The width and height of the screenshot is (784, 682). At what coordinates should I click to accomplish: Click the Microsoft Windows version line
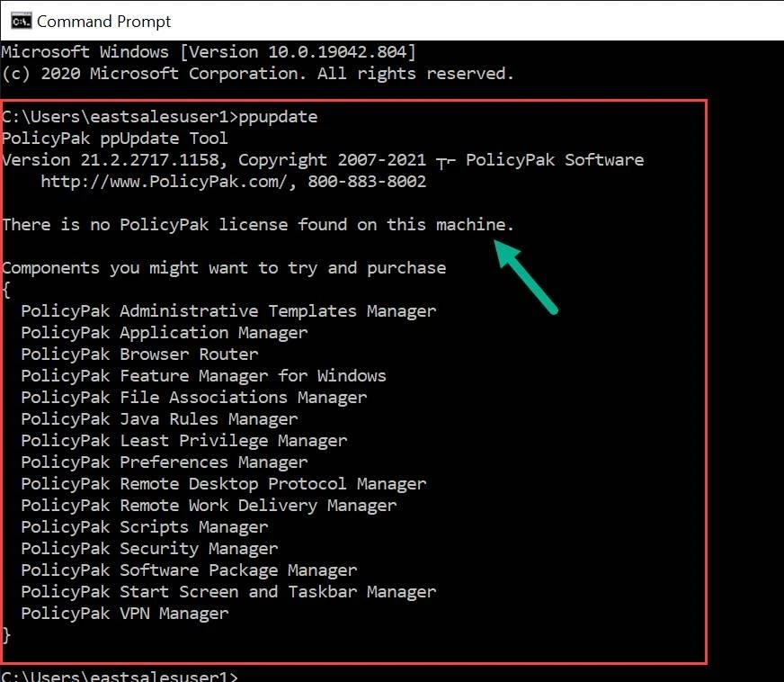pos(209,52)
